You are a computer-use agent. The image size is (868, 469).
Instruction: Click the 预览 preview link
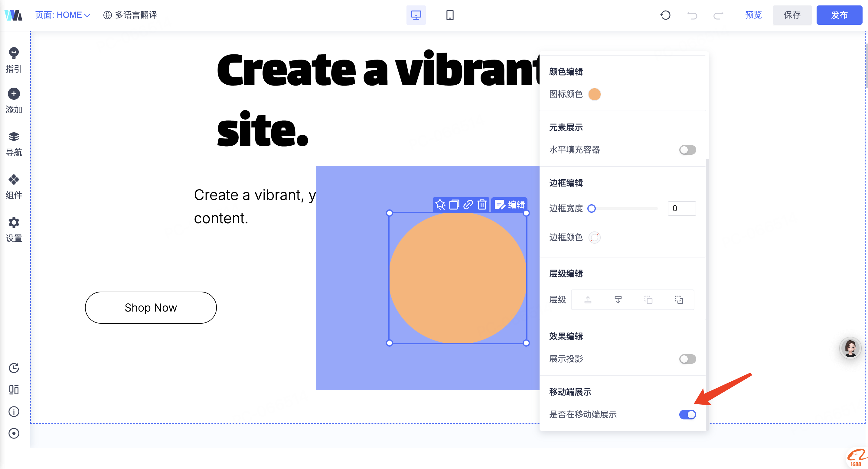(x=753, y=15)
